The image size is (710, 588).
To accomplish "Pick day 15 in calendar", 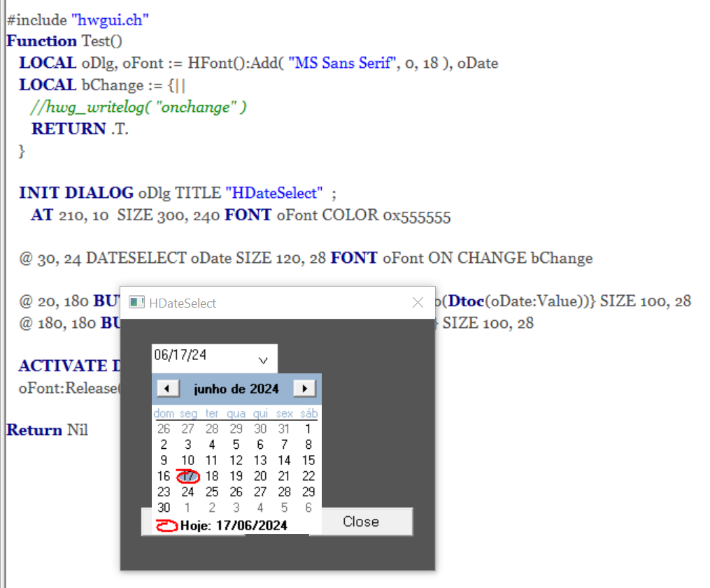I will [308, 460].
